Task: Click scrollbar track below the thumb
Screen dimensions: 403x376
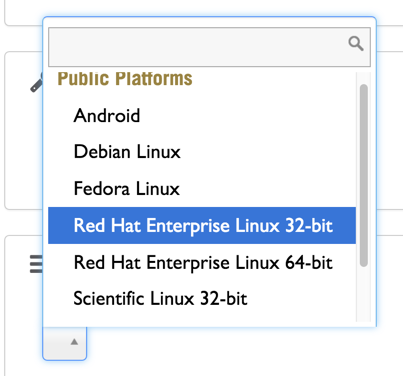Action: pyautogui.click(x=364, y=293)
